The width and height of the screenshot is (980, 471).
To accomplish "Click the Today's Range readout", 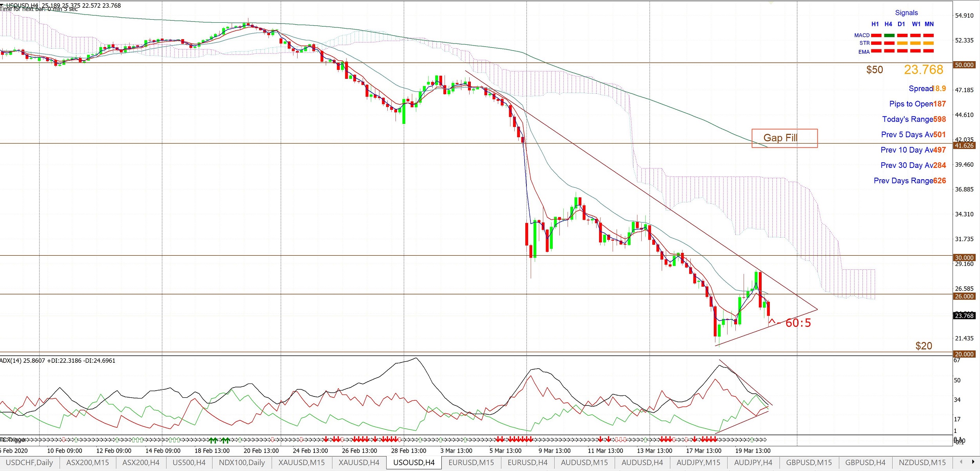I will click(x=914, y=119).
